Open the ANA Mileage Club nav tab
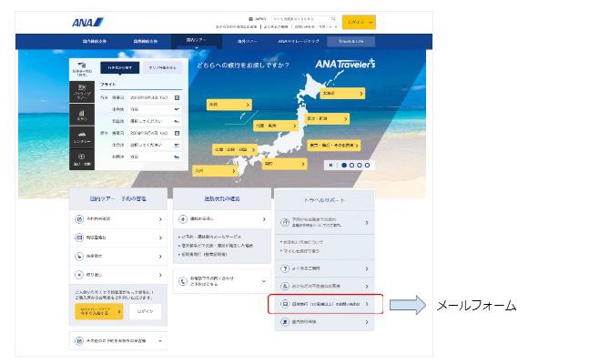This screenshot has width=589, height=364. [299, 41]
